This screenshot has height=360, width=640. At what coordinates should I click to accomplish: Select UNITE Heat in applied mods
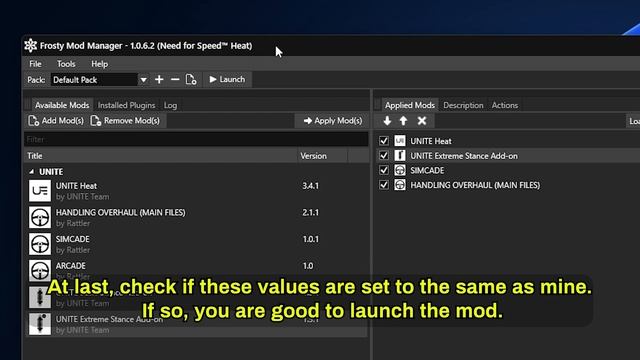(x=431, y=141)
